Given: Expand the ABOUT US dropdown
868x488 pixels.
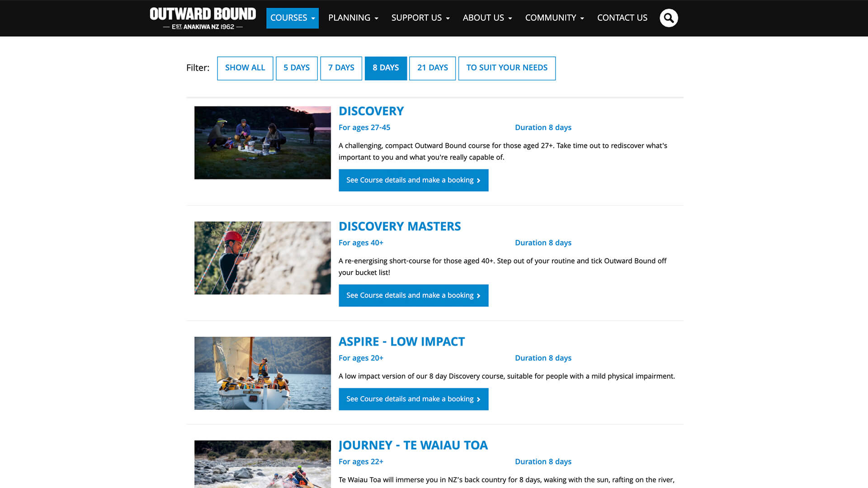Looking at the screenshot, I should [487, 18].
